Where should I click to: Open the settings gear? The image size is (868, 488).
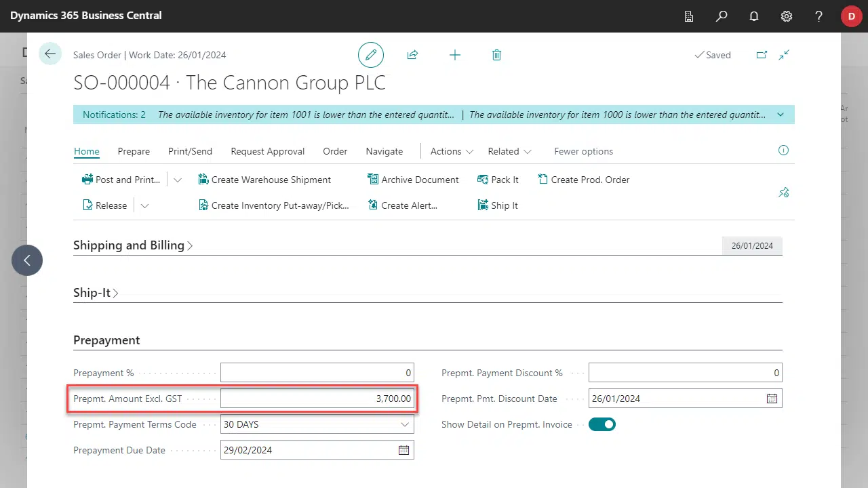pos(787,16)
